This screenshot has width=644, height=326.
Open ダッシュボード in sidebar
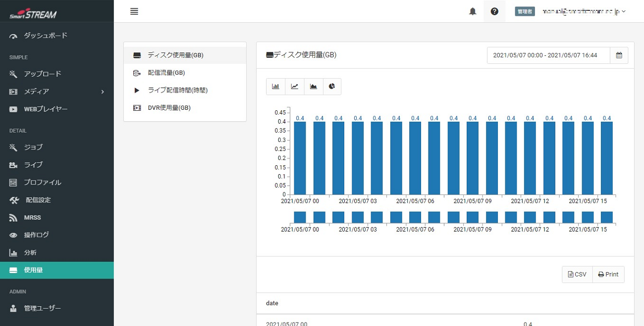pyautogui.click(x=46, y=36)
